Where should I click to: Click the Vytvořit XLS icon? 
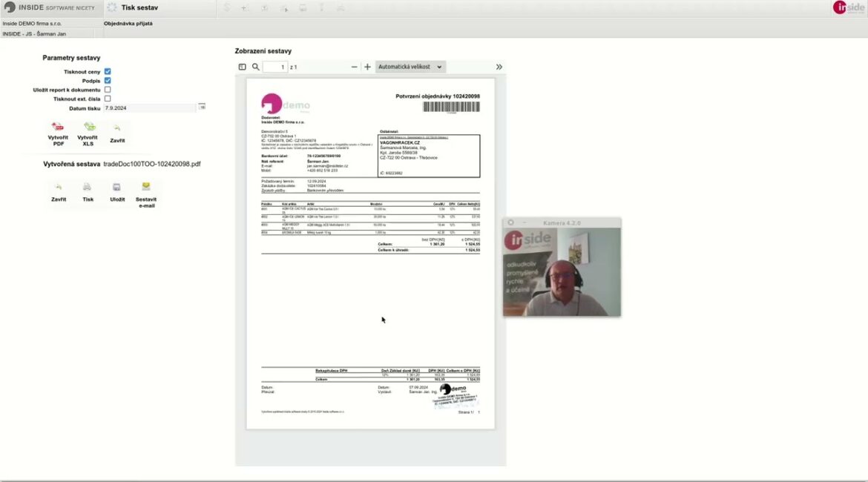click(x=88, y=128)
